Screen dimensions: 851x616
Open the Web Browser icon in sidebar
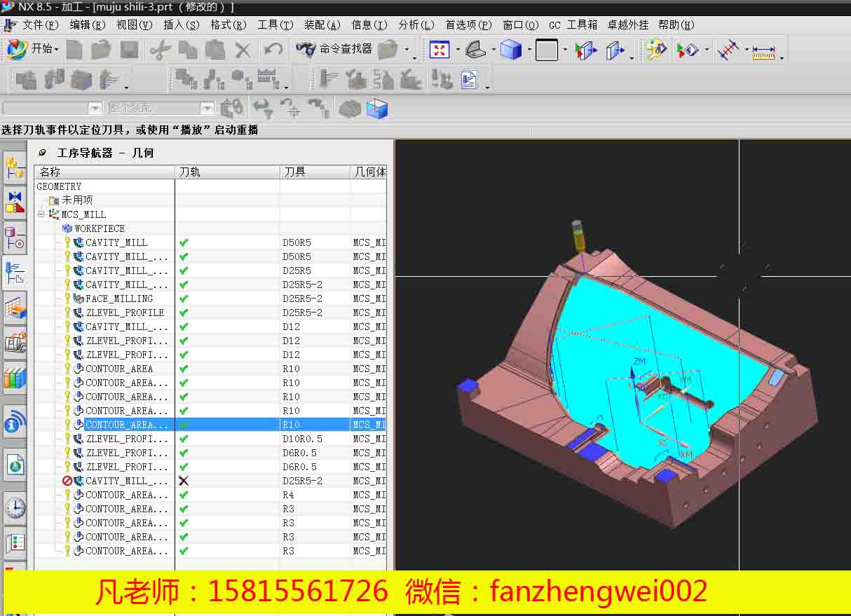point(15,464)
